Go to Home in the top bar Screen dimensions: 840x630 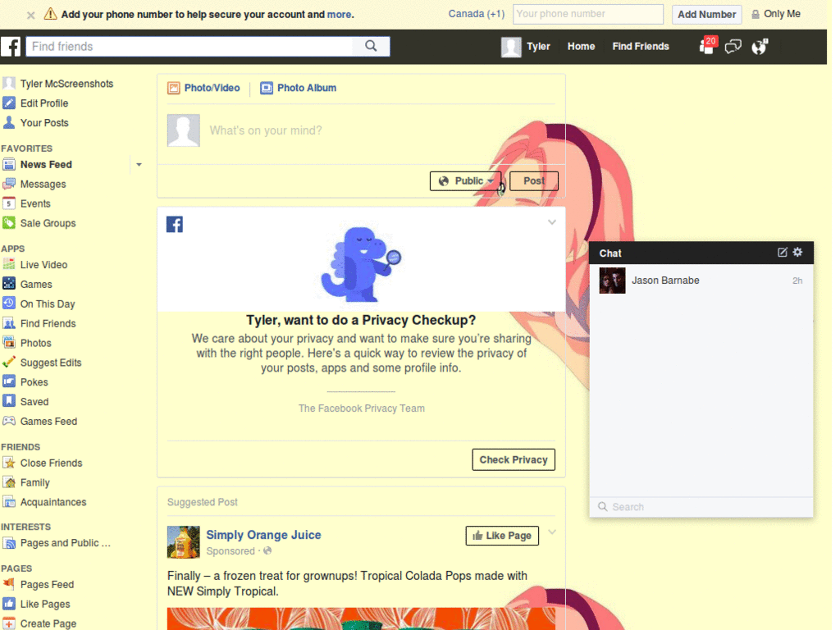coord(582,47)
